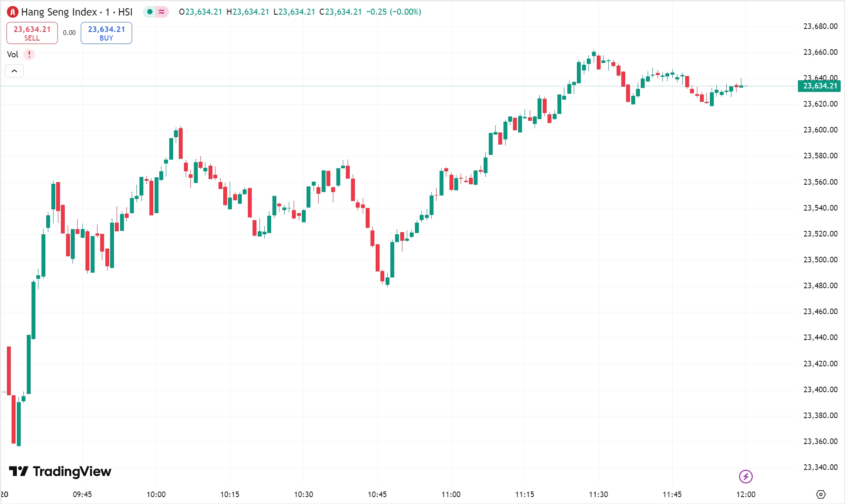845x504 pixels.
Task: Click the BUY button
Action: click(x=106, y=32)
